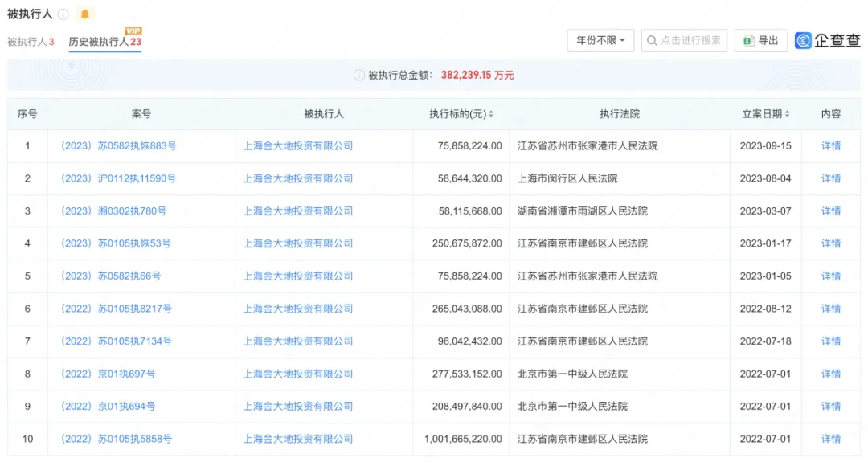Screen dimensions: 868x462
Task: Open case (2023)苏0105执恢53号
Action: click(116, 243)
